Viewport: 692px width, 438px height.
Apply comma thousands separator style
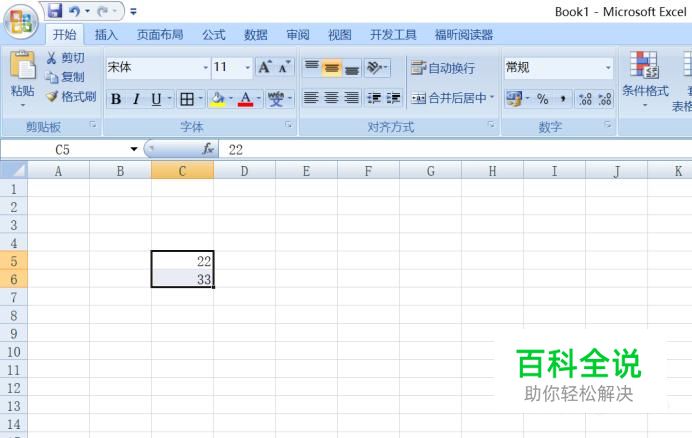point(563,99)
